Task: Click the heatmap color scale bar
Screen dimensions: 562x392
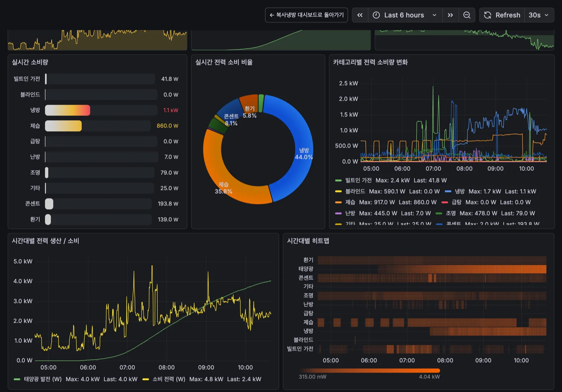Action: [370, 371]
